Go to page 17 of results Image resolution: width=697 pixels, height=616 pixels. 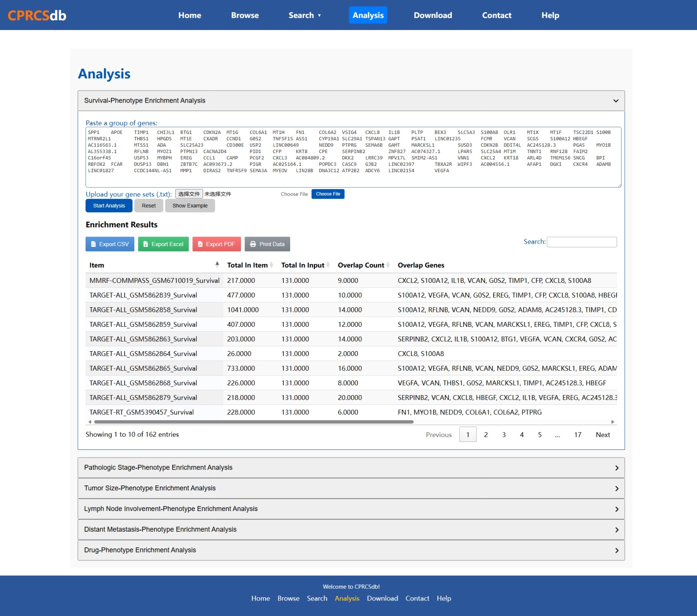coord(577,434)
